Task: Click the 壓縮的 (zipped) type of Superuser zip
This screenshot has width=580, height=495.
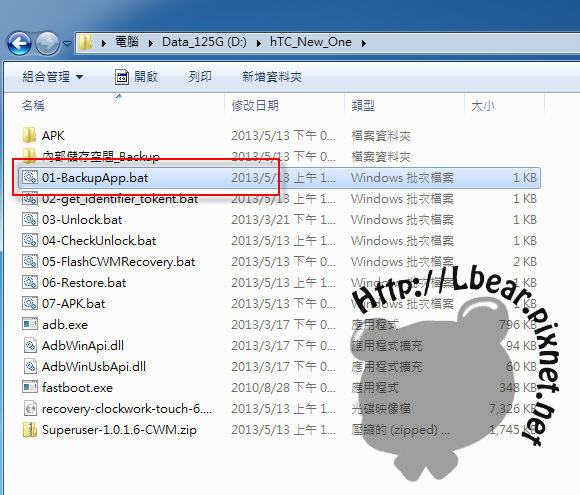Action: (x=401, y=430)
